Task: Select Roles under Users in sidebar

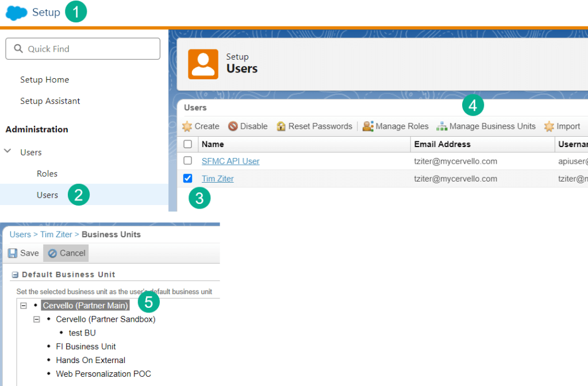Action: point(47,173)
